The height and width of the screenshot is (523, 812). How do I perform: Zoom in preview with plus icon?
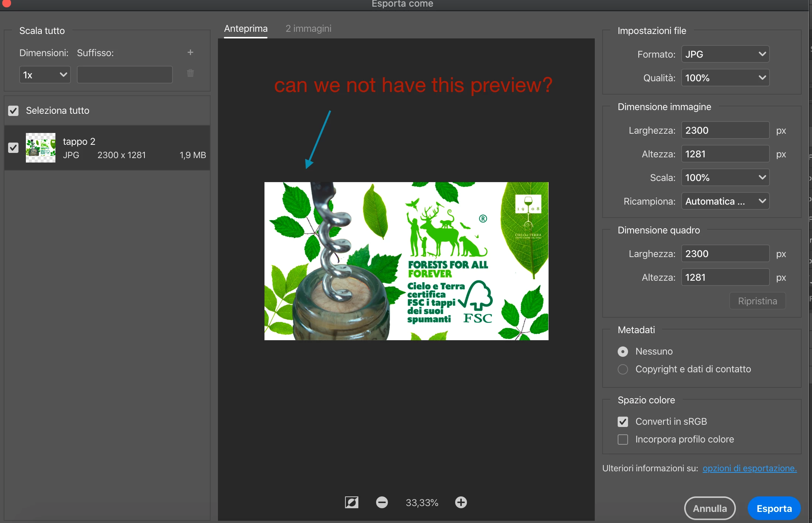coord(461,502)
